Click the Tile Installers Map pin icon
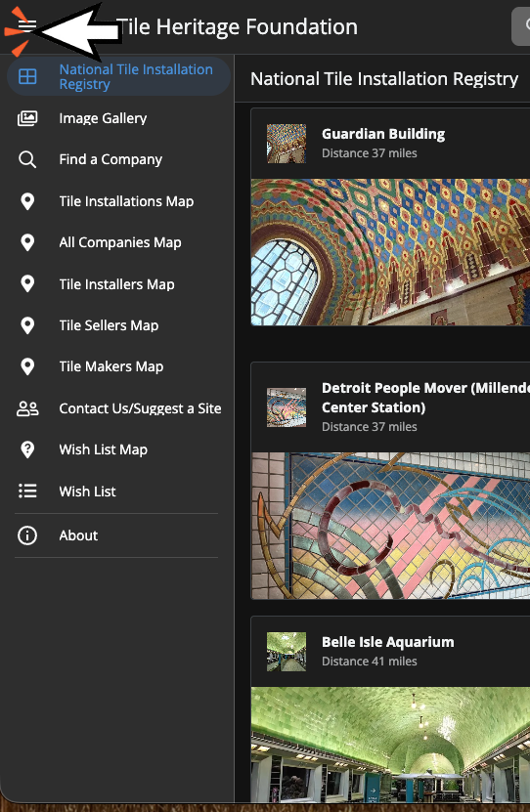The width and height of the screenshot is (530, 812). click(x=27, y=283)
